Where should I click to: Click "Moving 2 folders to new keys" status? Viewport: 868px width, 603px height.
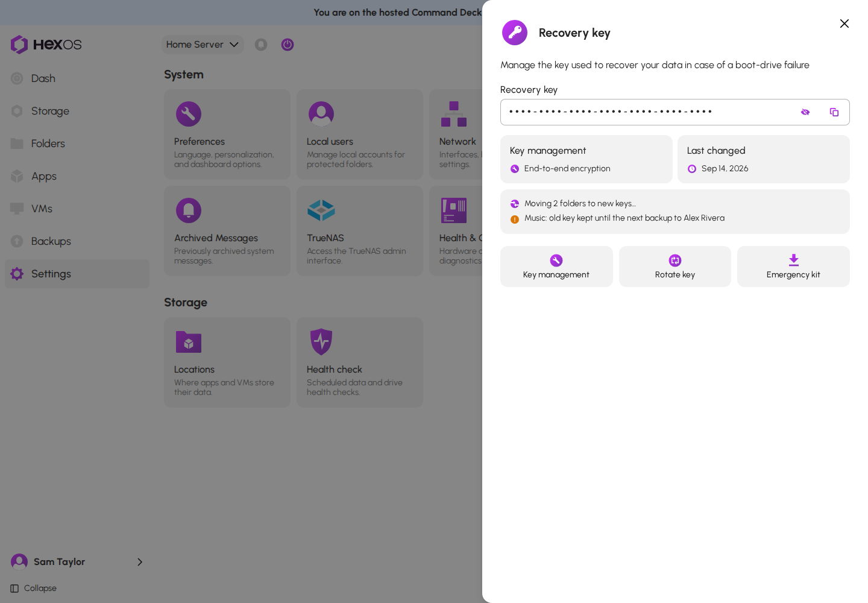(580, 204)
